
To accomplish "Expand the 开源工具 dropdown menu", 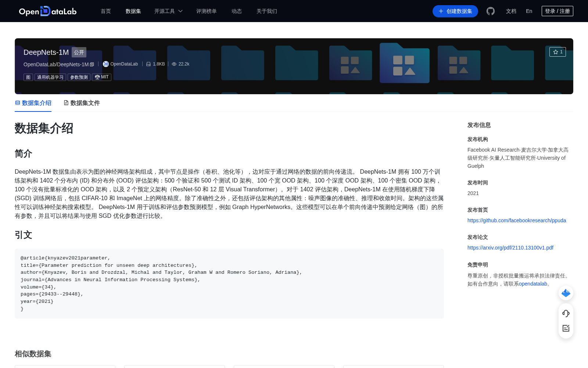I will 168,11.
